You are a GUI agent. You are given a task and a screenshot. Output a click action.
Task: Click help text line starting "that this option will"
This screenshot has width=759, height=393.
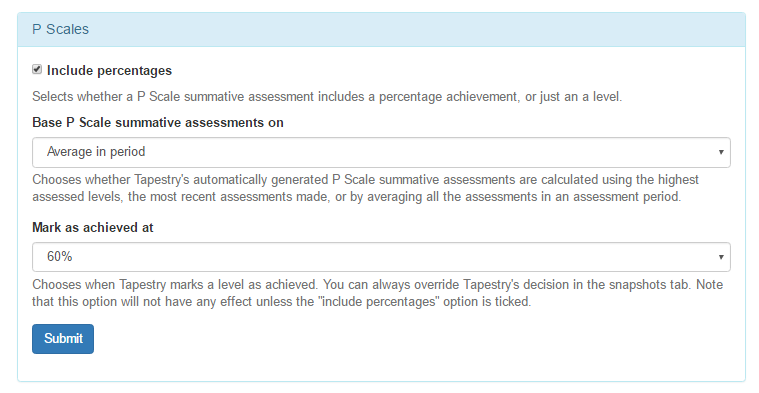pyautogui.click(x=282, y=302)
